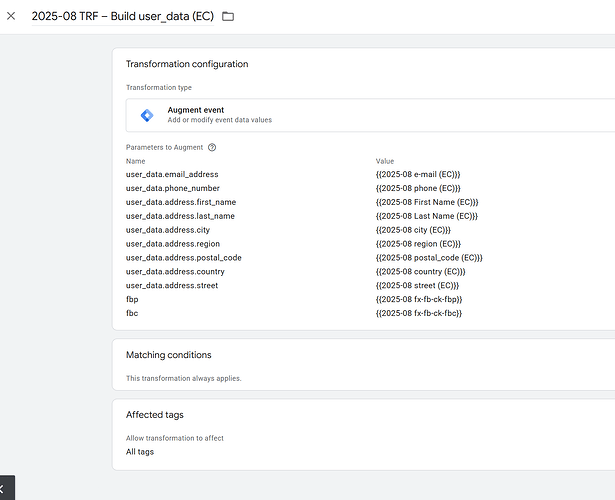This screenshot has width=615, height=500.
Task: Select the user_data.address.city parameter
Action: [168, 230]
